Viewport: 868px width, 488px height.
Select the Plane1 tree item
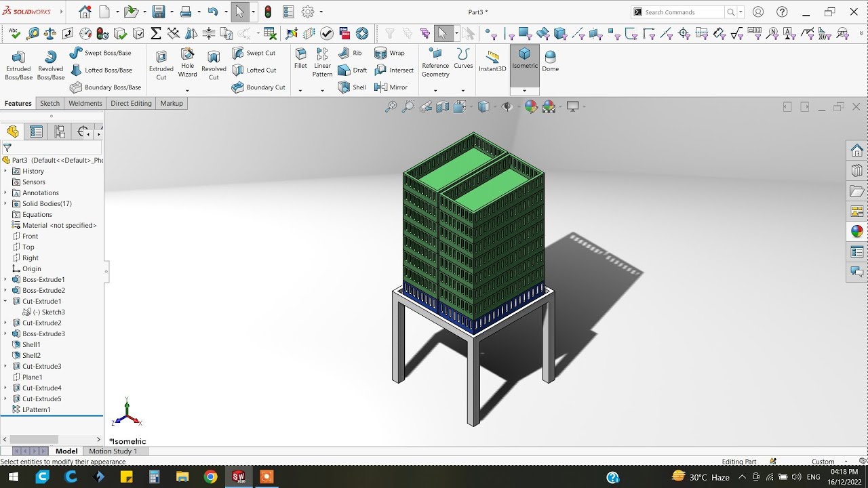(27, 378)
